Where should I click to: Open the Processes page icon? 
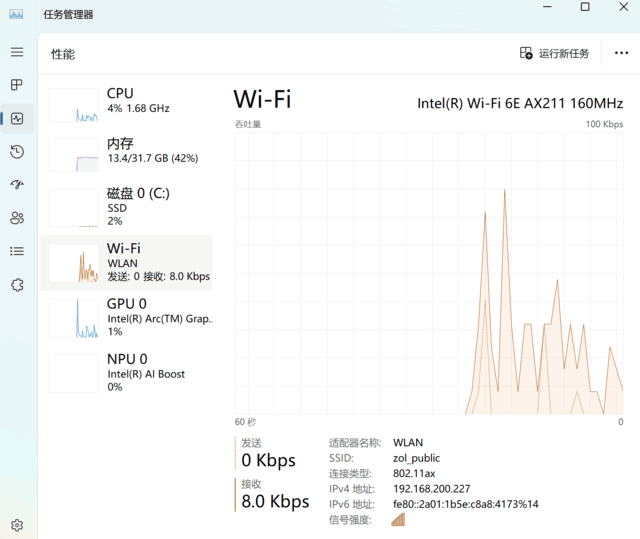[17, 85]
